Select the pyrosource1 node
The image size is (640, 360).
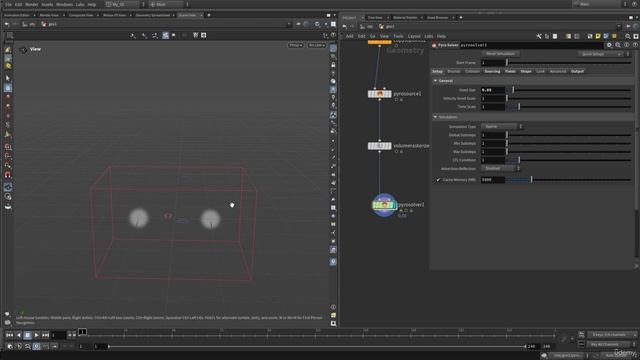pyautogui.click(x=380, y=94)
